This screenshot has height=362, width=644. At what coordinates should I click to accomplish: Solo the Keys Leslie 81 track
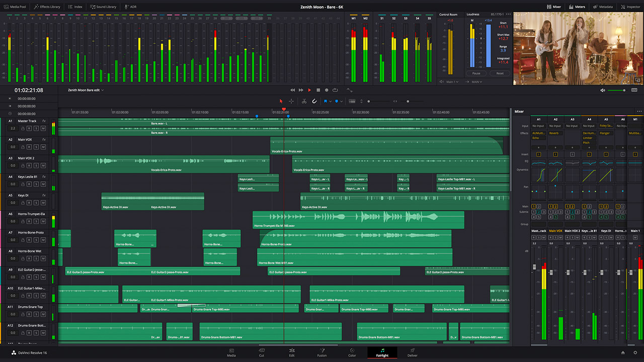pyautogui.click(x=36, y=185)
